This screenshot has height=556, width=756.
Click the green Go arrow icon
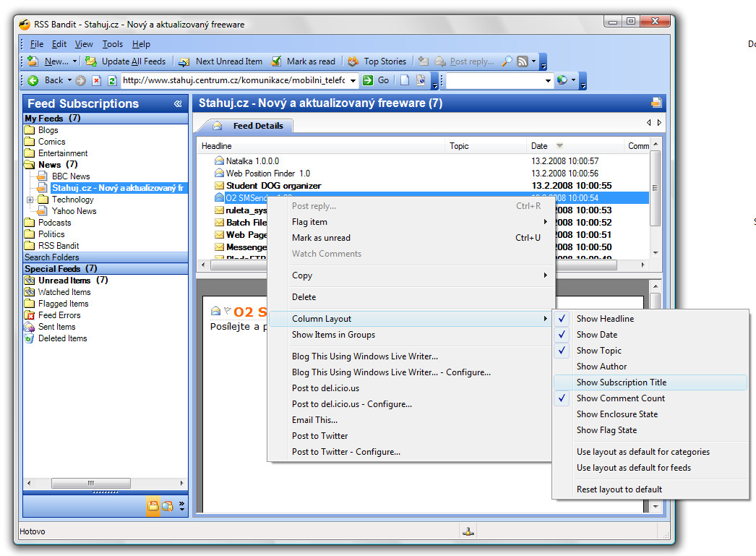pyautogui.click(x=368, y=80)
